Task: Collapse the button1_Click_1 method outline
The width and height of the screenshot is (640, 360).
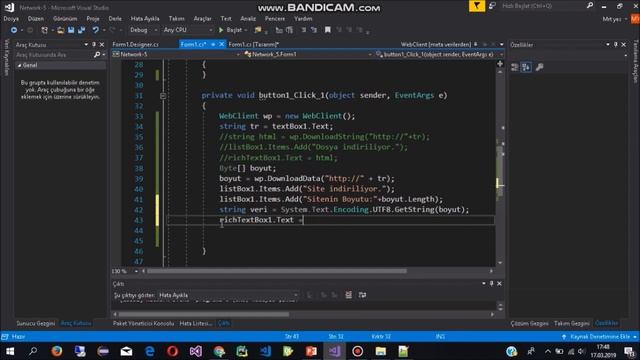Action: tap(163, 96)
